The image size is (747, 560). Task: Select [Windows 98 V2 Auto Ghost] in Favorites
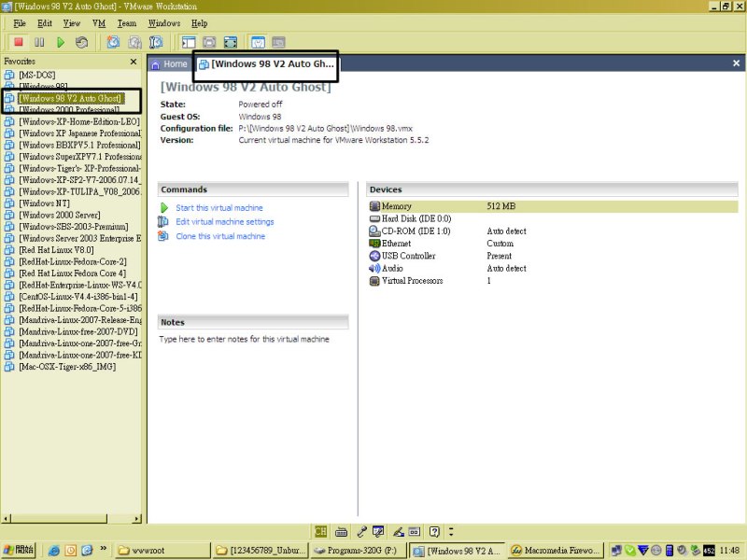pos(71,99)
